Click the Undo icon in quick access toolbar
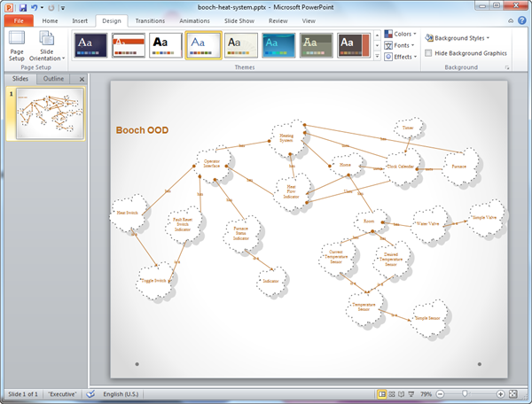The height and width of the screenshot is (404, 532). click(x=35, y=7)
